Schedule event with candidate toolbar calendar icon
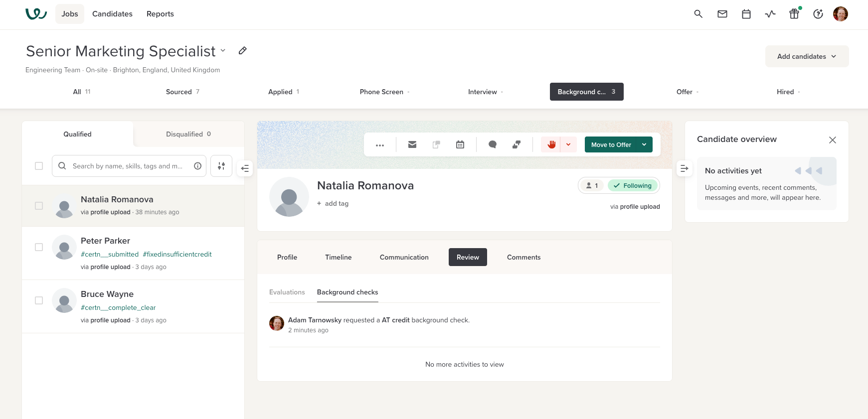This screenshot has width=868, height=419. click(460, 144)
